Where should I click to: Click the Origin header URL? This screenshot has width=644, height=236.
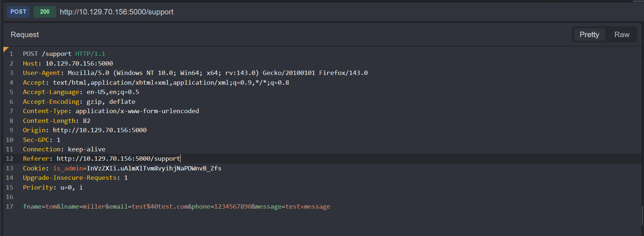(100, 130)
